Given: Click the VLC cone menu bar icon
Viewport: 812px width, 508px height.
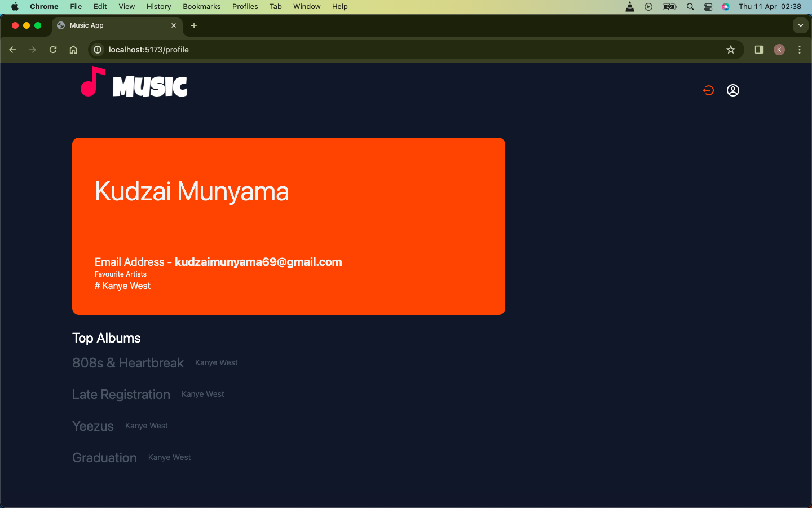Looking at the screenshot, I should 630,7.
